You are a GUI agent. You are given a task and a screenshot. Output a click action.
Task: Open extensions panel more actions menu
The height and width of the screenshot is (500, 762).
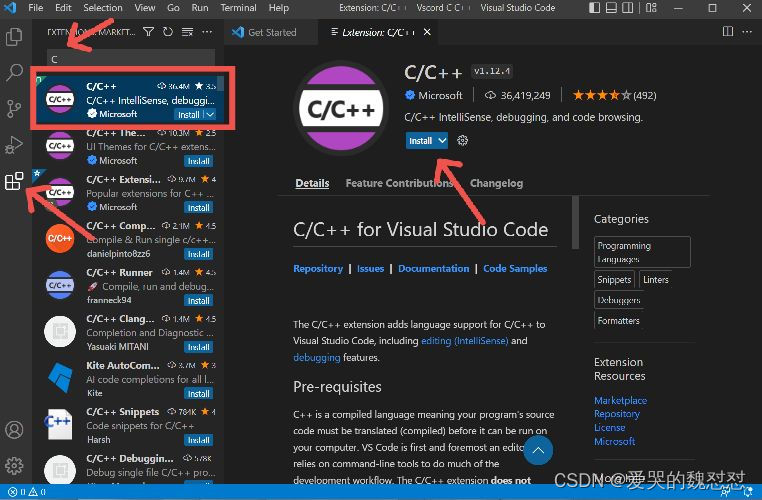click(x=207, y=32)
